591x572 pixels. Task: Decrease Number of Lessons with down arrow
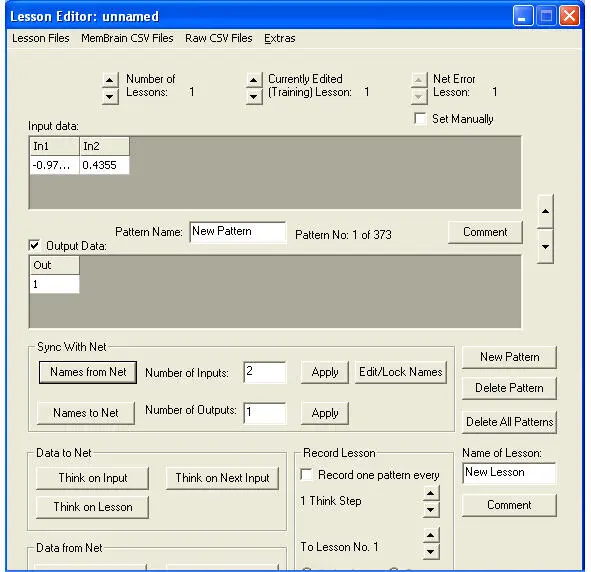click(x=110, y=96)
